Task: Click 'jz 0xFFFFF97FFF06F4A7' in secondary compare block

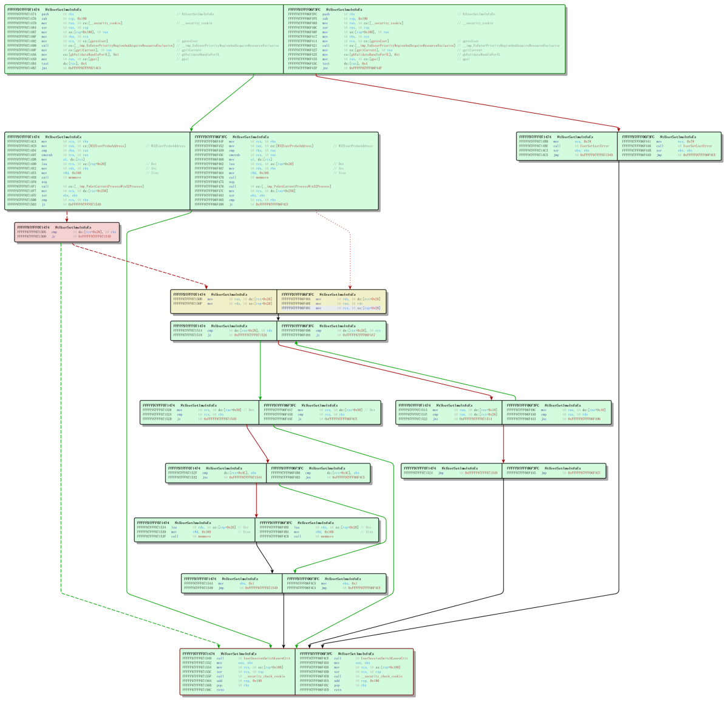Action: point(328,335)
